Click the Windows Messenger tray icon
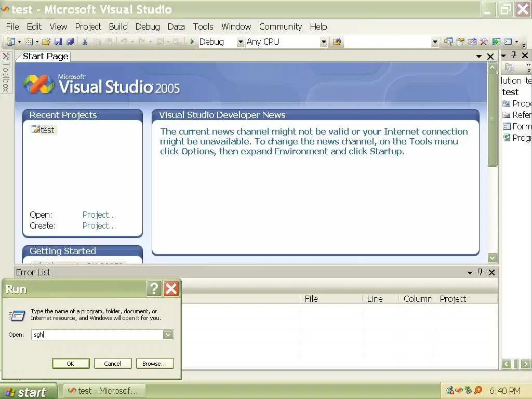Viewport: 532px width, 399px height. click(450, 391)
